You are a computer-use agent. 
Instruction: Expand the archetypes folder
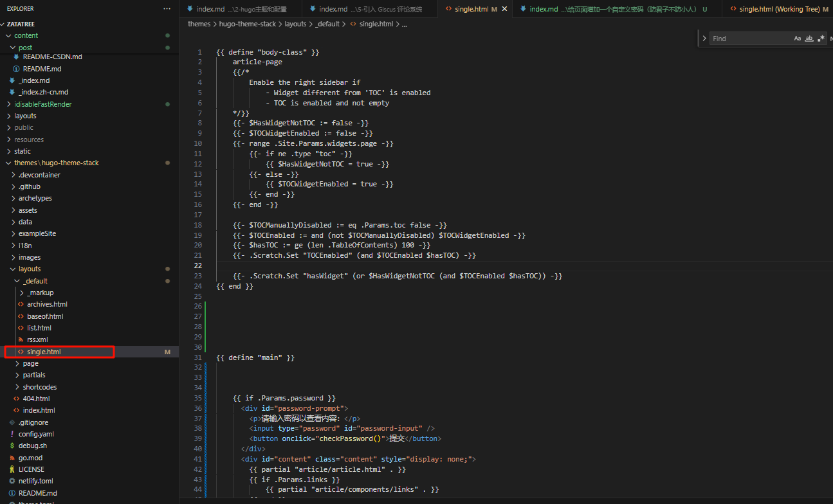click(x=13, y=198)
